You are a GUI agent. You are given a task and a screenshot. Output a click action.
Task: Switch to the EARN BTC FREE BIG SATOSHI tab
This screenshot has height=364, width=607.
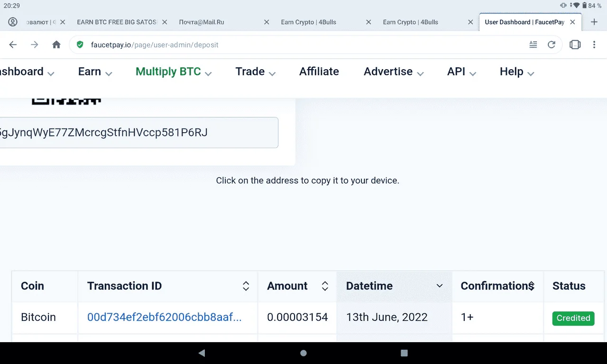[117, 22]
